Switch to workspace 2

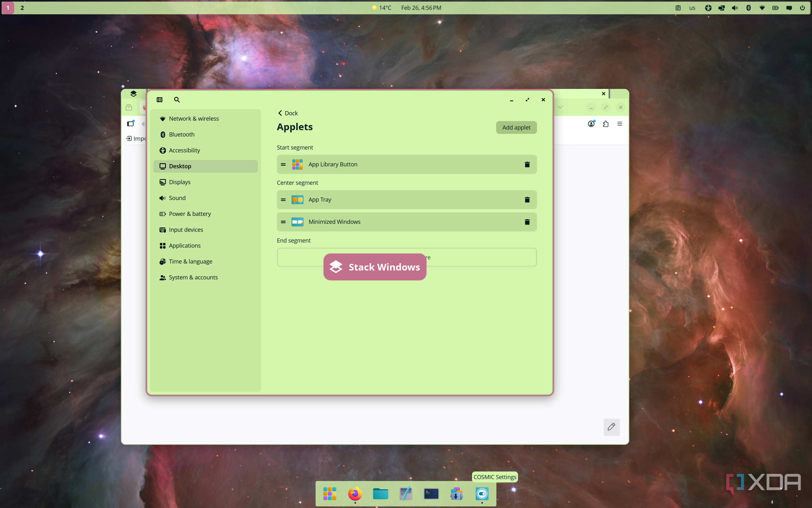click(22, 8)
